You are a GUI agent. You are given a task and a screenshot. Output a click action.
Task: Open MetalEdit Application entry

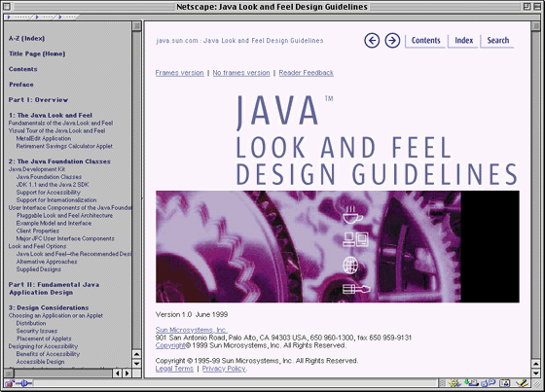pyautogui.click(x=44, y=138)
